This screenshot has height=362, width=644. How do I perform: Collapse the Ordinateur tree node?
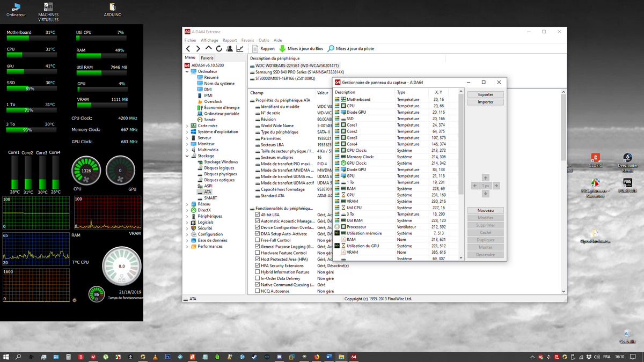187,71
